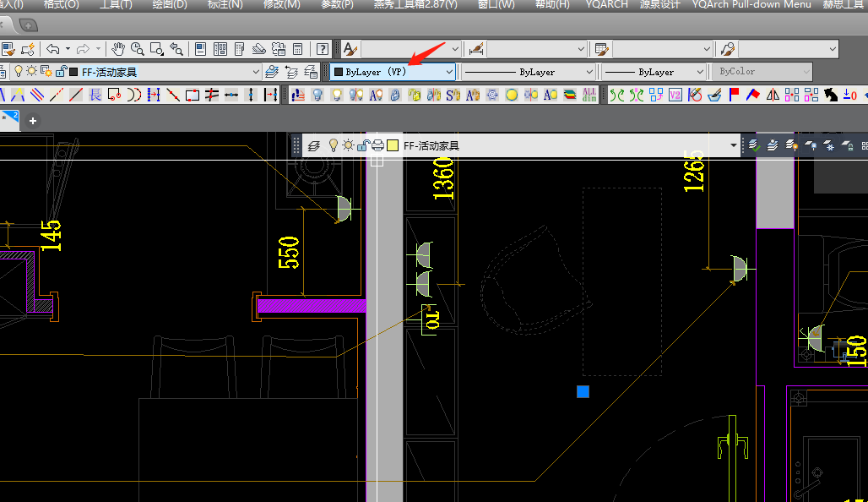Click the green rotate arrows icon

pyautogui.click(x=617, y=95)
